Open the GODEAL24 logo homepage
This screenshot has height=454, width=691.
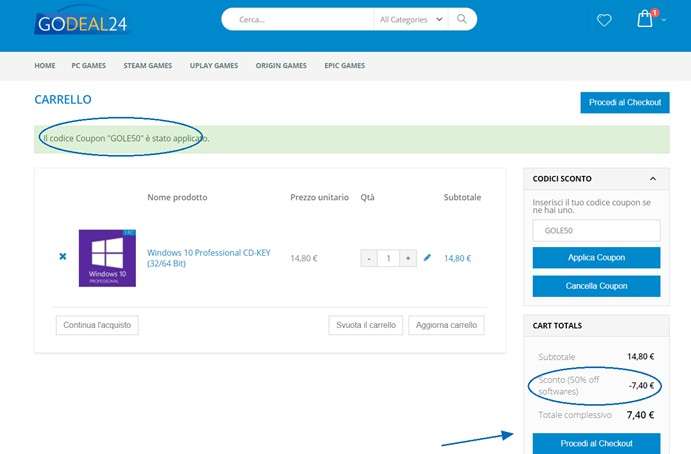point(82,24)
